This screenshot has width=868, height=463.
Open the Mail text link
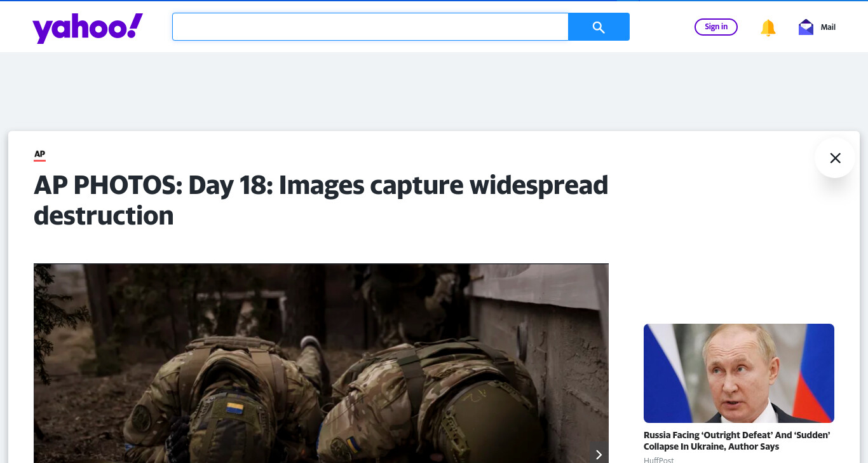point(828,27)
